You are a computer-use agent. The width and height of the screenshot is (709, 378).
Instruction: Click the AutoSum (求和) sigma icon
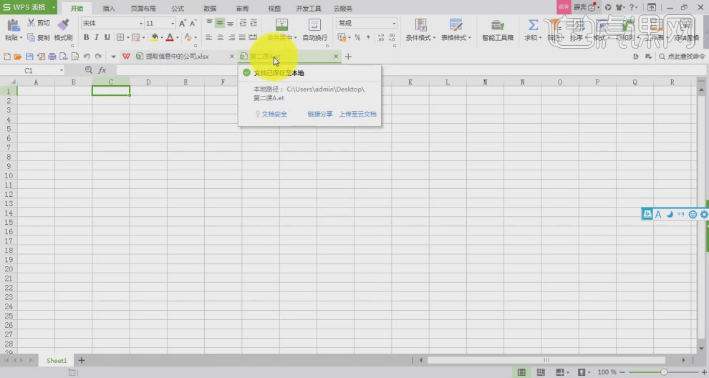pyautogui.click(x=533, y=25)
